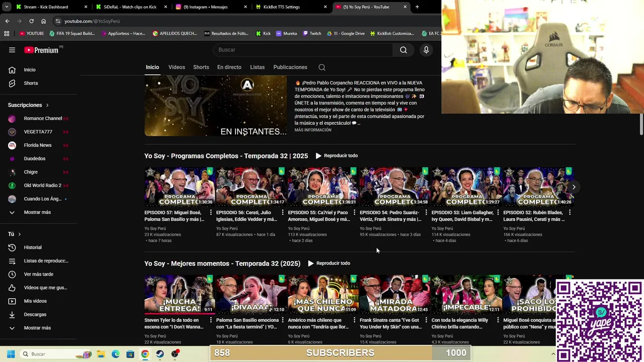Play Episodio 56 Cerati, Julio Iglesias thumbnail

click(x=251, y=187)
